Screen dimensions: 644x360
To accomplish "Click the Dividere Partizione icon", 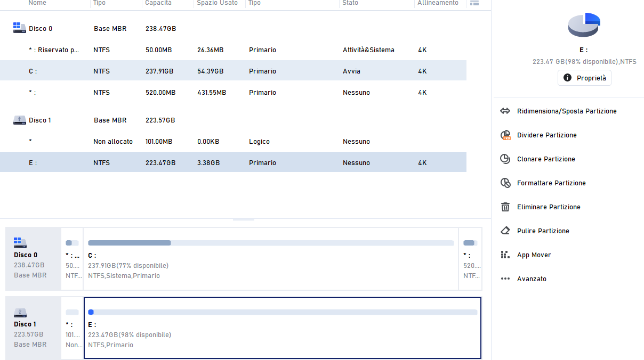I will point(505,135).
